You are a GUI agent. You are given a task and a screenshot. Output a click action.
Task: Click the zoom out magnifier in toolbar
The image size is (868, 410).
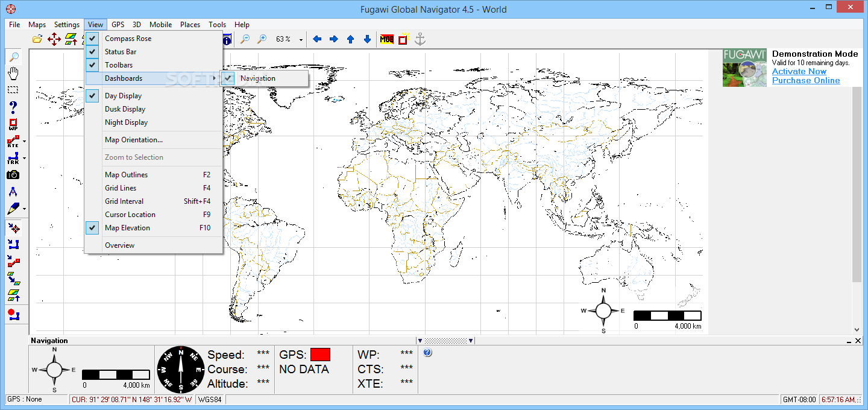245,39
